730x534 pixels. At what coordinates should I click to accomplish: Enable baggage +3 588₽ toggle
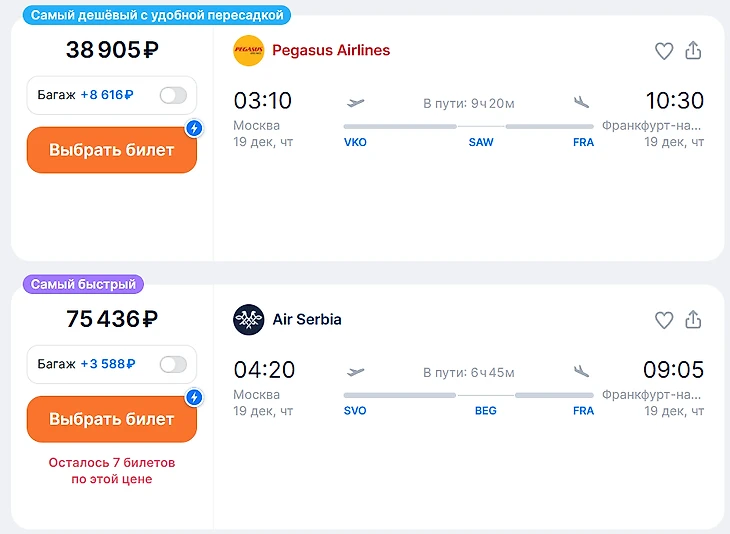point(173,364)
